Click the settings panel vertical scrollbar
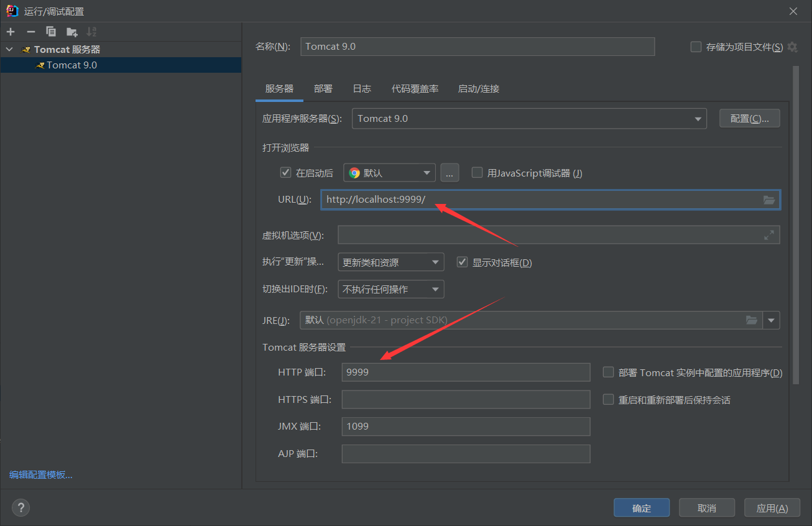 (795, 225)
